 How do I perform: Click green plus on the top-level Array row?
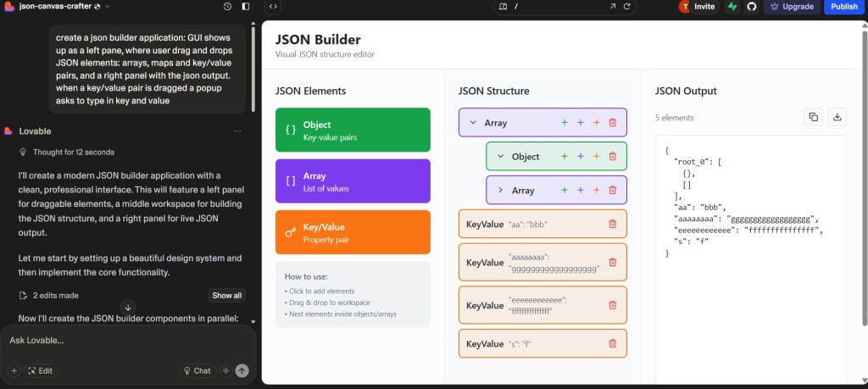click(x=564, y=123)
